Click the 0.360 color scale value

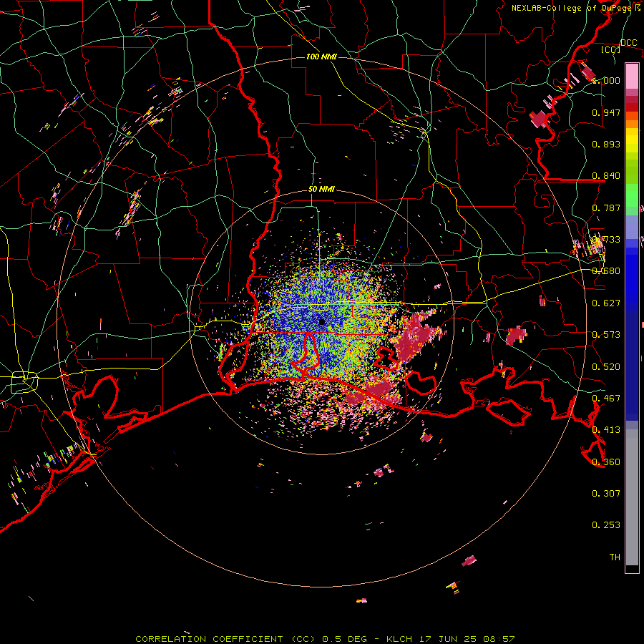(606, 462)
